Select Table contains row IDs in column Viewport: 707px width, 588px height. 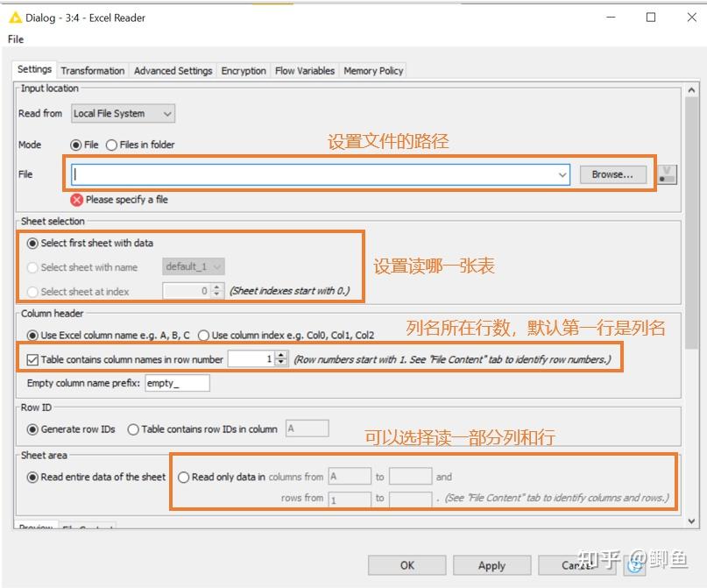tap(133, 429)
